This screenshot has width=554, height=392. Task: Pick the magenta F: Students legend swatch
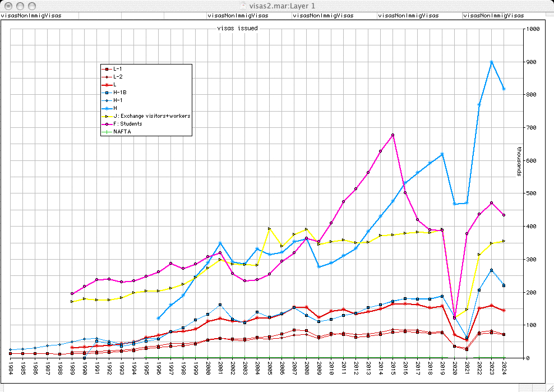[x=107, y=123]
